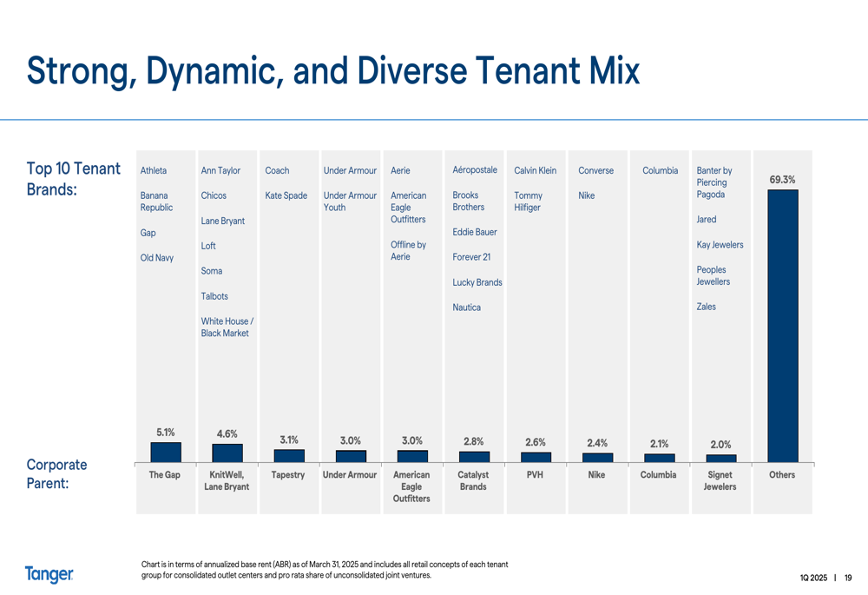Click the ABR chart footnote text
The image size is (868, 595).
325,570
